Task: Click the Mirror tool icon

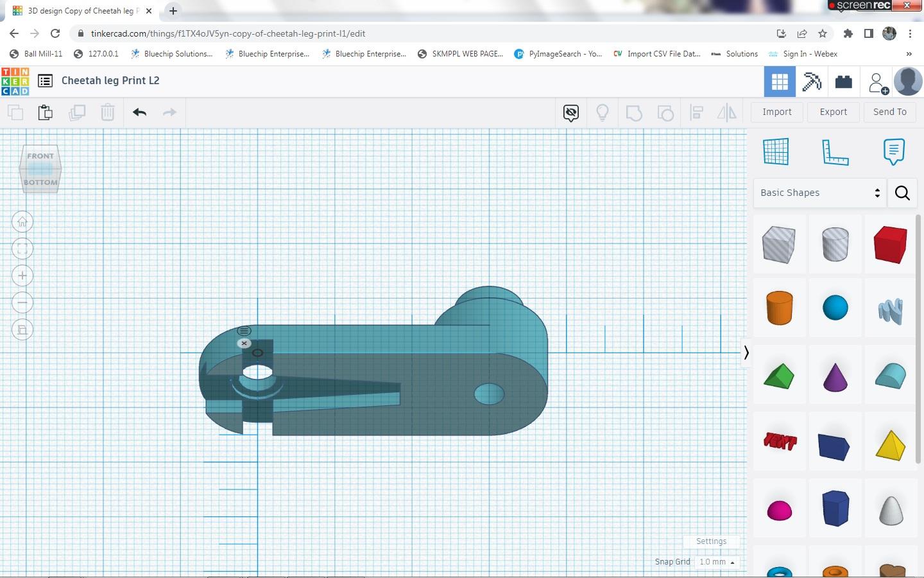Action: click(727, 113)
